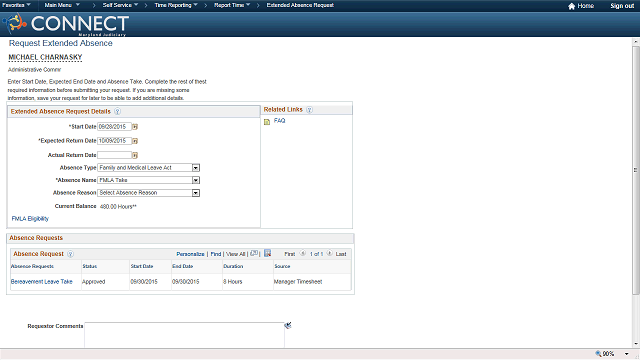Click the Requestor Comments text area
The width and height of the screenshot is (640, 360).
(184, 335)
